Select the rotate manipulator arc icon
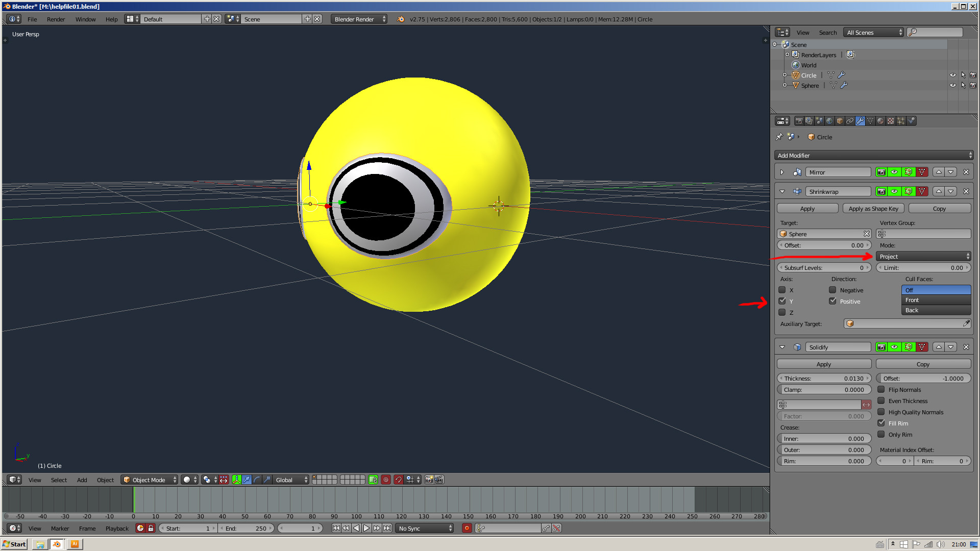 [x=257, y=480]
